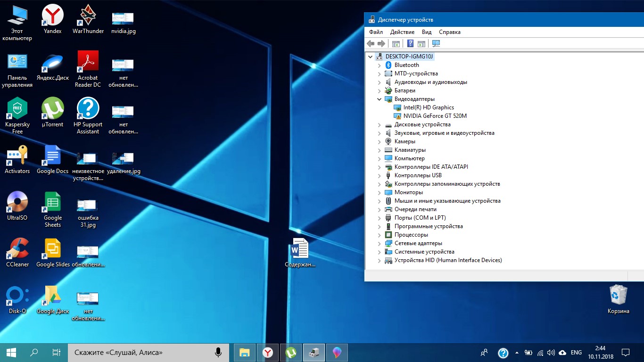This screenshot has width=644, height=362.
Task: Select NVIDIA GeForce GT 520M device
Action: [x=435, y=116]
